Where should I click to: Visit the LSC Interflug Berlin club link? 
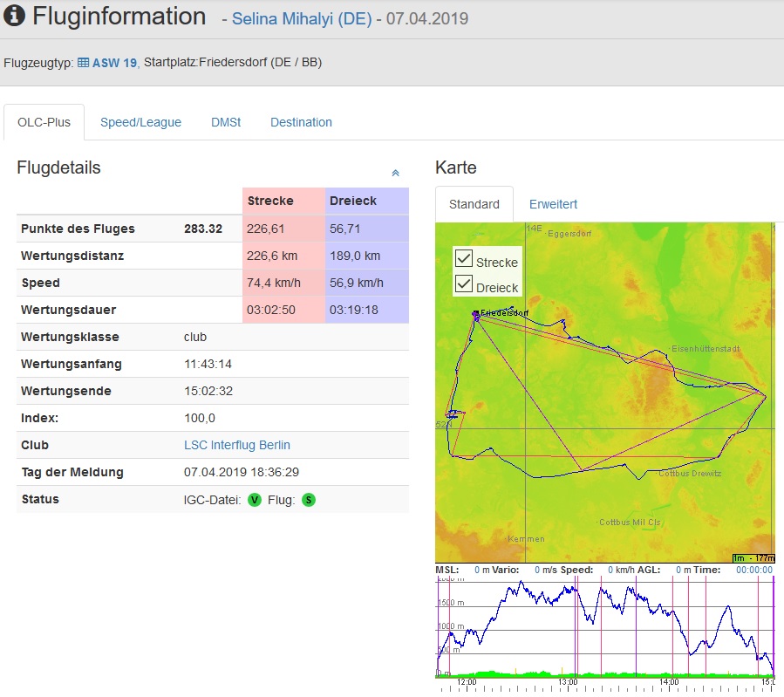click(x=237, y=445)
